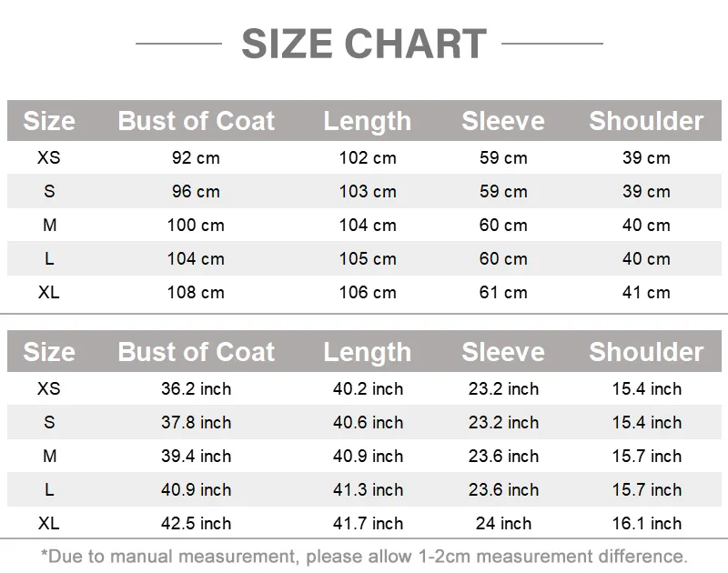The image size is (728, 573).
Task: Select the 36.2 inch bust cell
Action: click(x=196, y=389)
